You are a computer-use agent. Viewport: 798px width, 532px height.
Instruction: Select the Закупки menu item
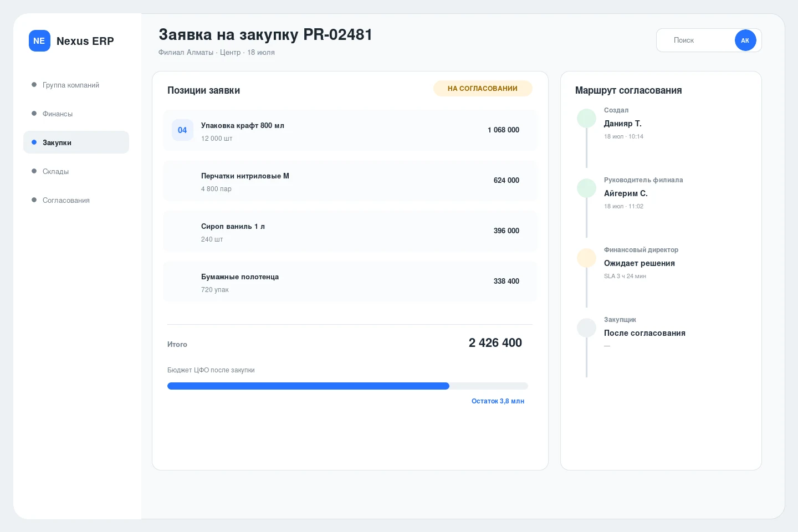(76, 142)
